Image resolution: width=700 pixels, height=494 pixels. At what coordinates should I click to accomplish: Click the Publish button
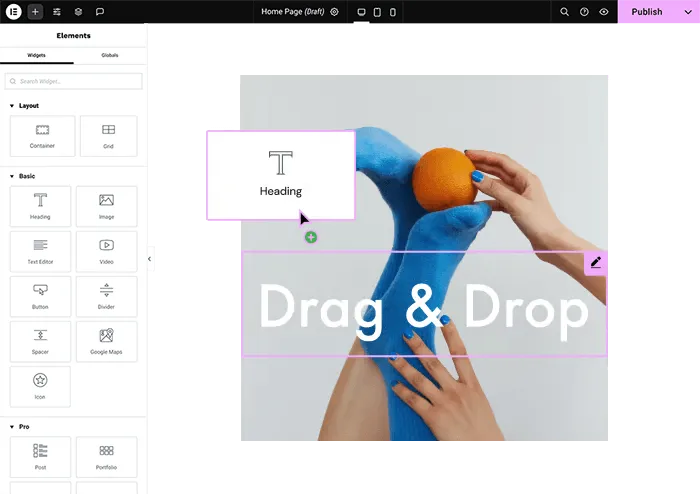point(646,12)
